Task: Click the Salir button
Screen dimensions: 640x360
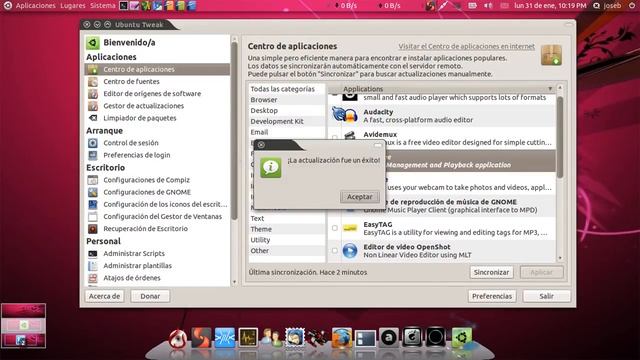Action: (x=547, y=296)
